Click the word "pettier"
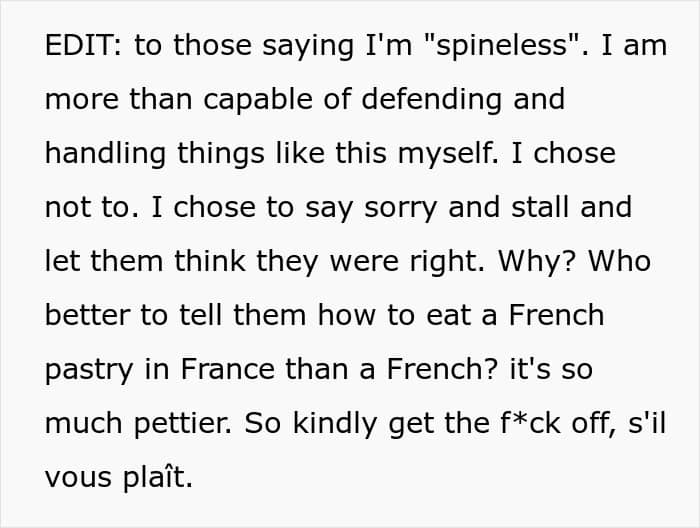700x528 pixels. pos(173,424)
